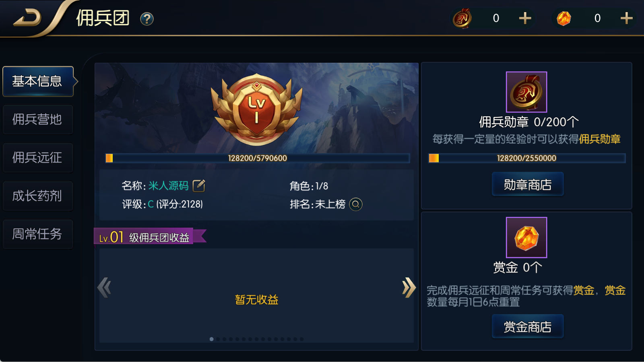Click the bounty gem currency icon in header
This screenshot has width=644, height=362.
pos(564,18)
